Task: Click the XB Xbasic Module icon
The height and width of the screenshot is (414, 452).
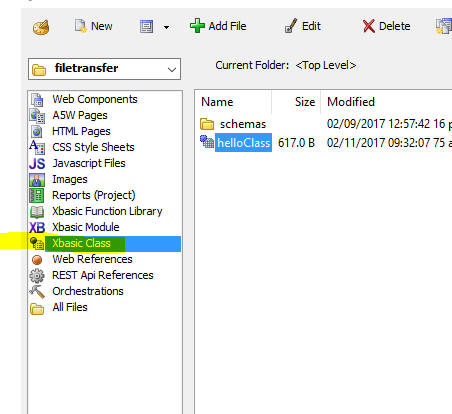Action: pyautogui.click(x=37, y=227)
